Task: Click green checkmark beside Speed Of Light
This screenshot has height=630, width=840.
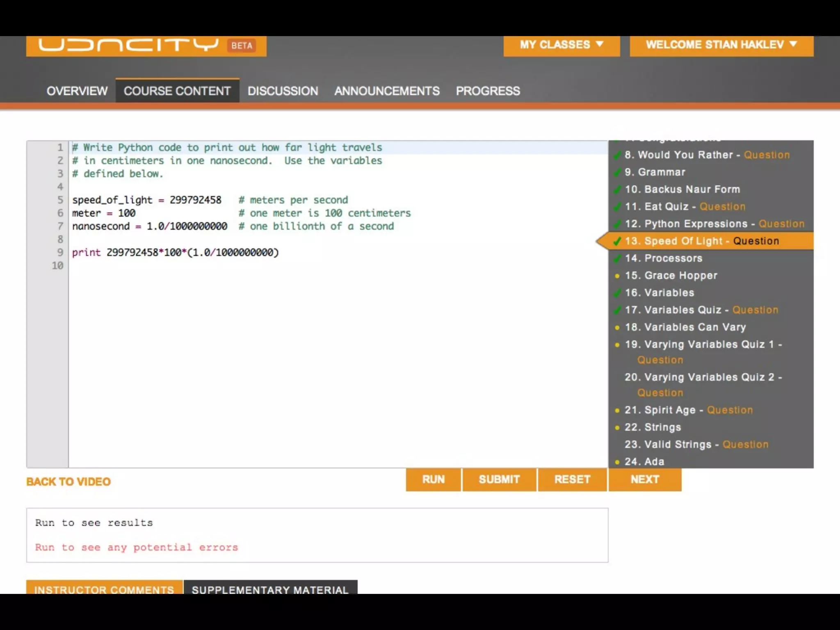Action: (617, 241)
